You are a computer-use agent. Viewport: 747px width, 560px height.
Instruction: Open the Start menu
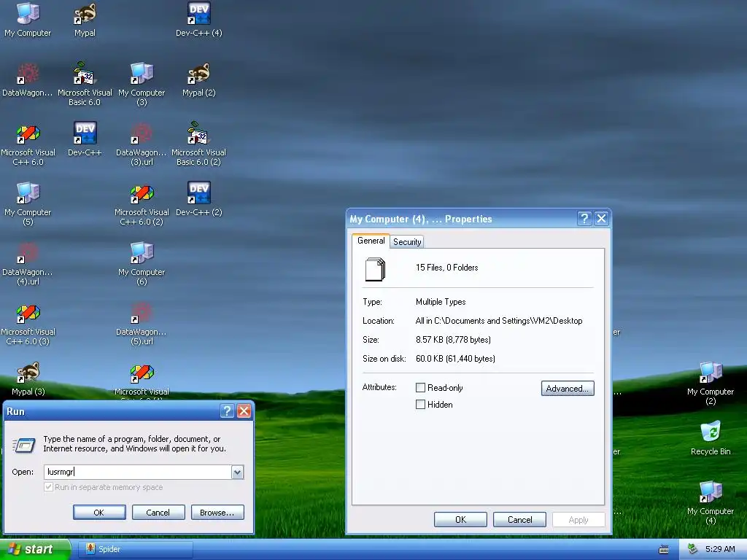tap(35, 550)
